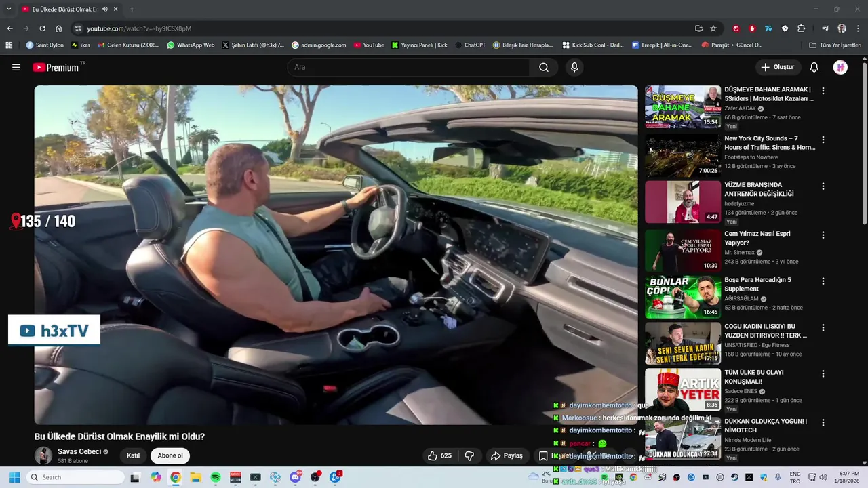Reload the page in Chrome

pos(42,28)
